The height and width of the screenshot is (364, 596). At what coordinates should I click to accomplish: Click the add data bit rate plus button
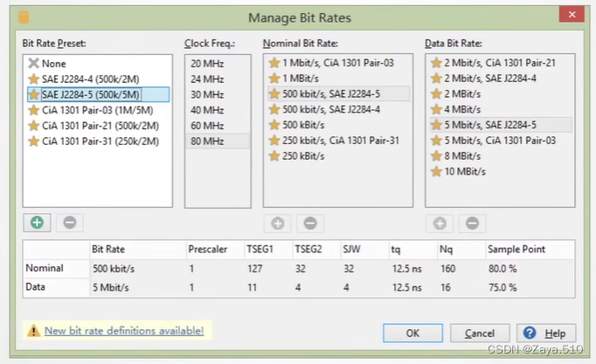click(440, 223)
